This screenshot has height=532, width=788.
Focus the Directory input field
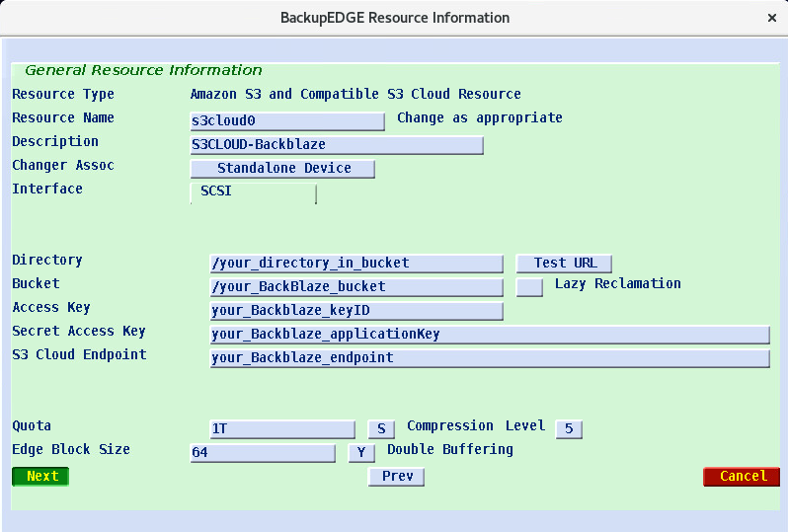(356, 264)
